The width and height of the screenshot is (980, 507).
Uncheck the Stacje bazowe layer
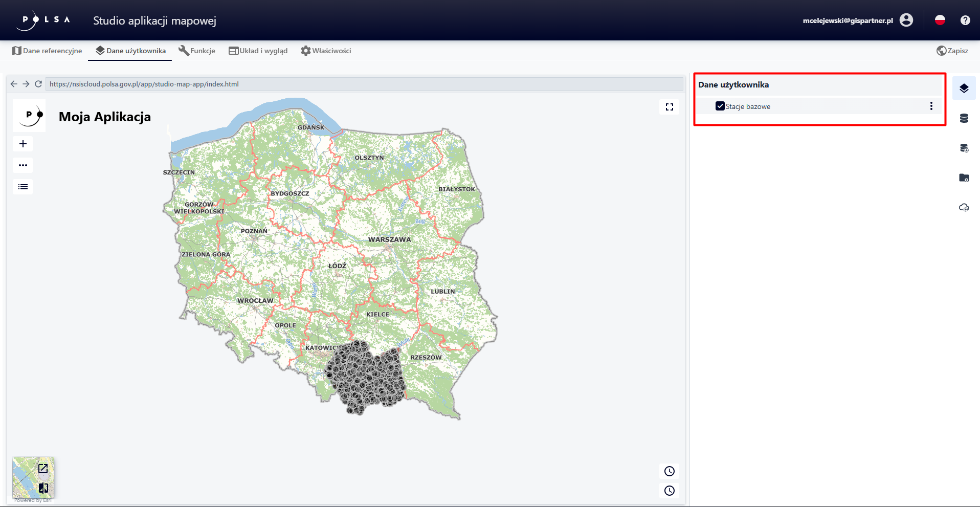click(720, 106)
